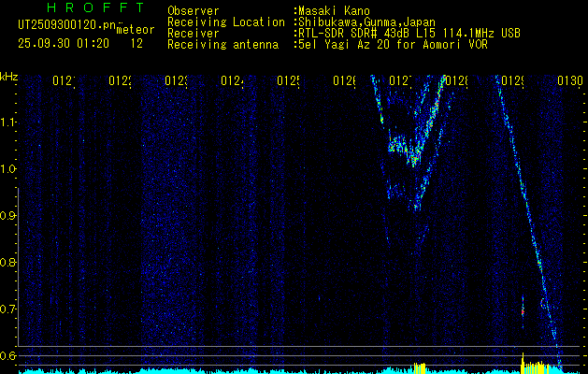
Task: Click the 0127 time marker
Action: pos(400,80)
